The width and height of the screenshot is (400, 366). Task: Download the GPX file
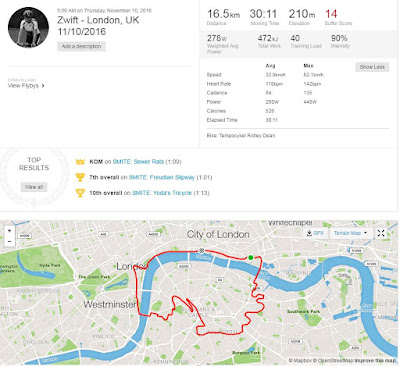tap(315, 233)
